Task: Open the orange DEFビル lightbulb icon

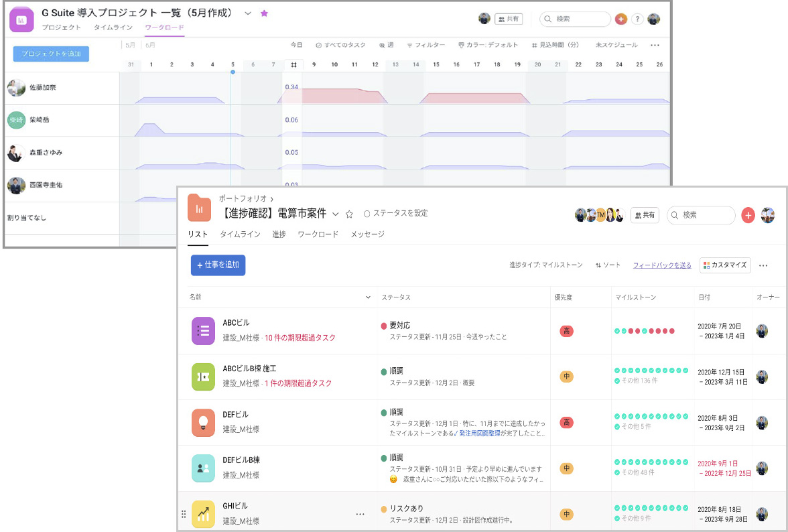Action: tap(203, 423)
